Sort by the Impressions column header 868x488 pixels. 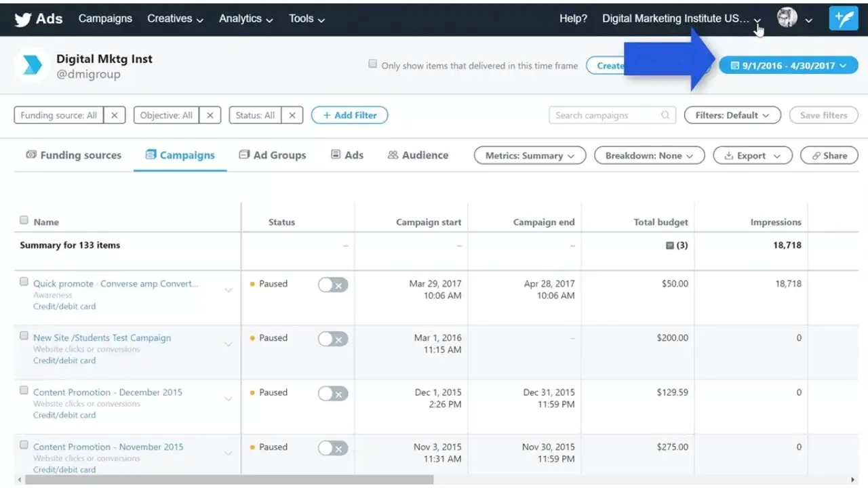(776, 222)
